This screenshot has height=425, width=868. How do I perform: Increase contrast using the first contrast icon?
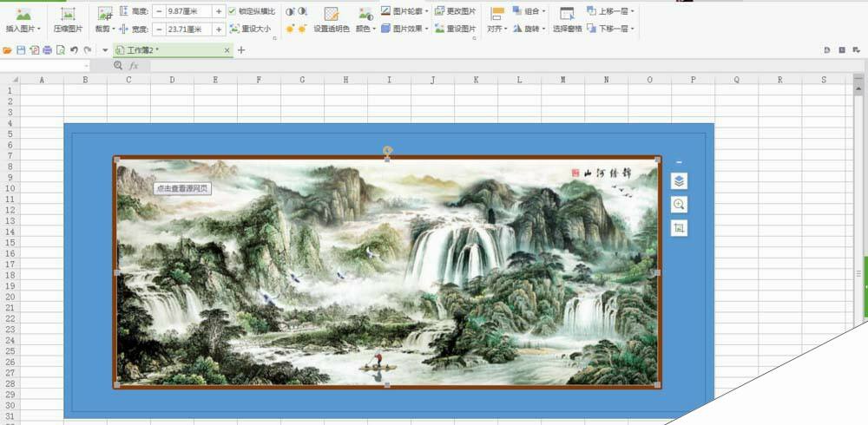pyautogui.click(x=290, y=11)
